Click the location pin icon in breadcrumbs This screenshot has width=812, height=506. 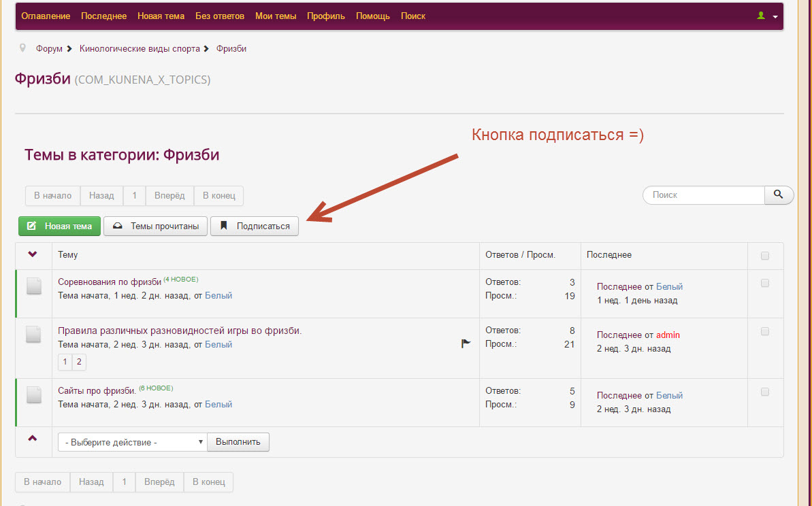[x=23, y=48]
